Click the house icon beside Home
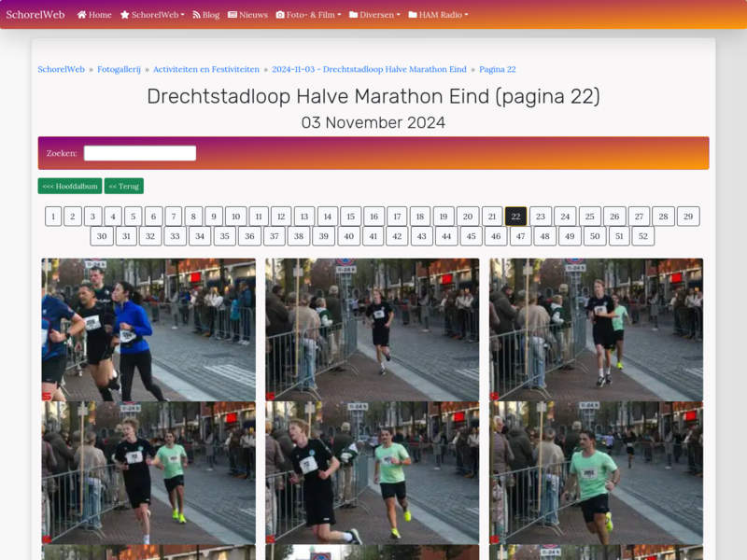 click(81, 15)
